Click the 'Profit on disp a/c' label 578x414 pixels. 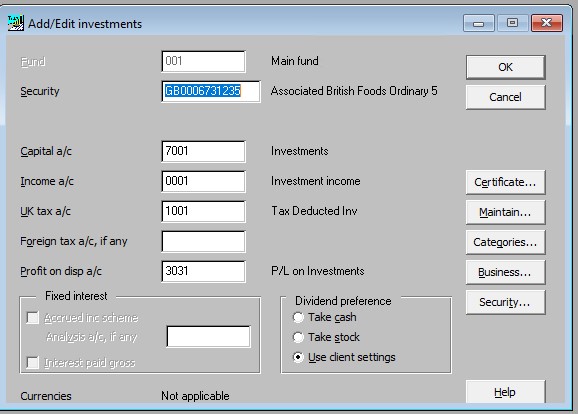[x=61, y=271]
